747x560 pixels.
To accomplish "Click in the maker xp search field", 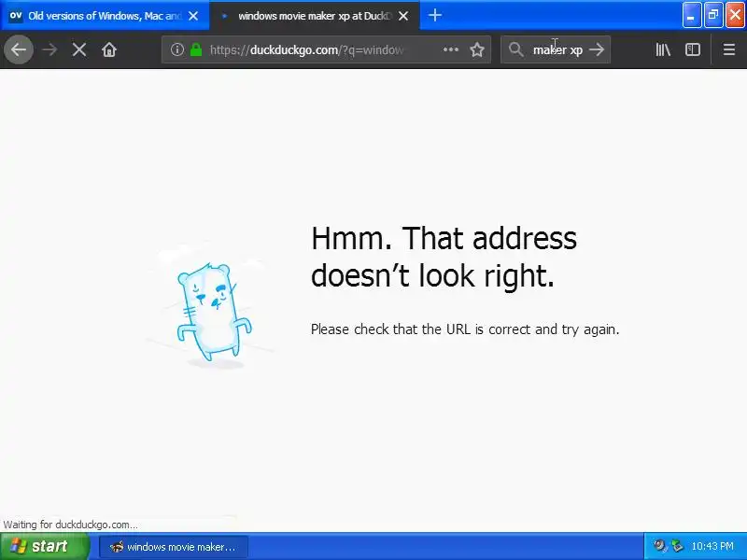I will tap(557, 49).
